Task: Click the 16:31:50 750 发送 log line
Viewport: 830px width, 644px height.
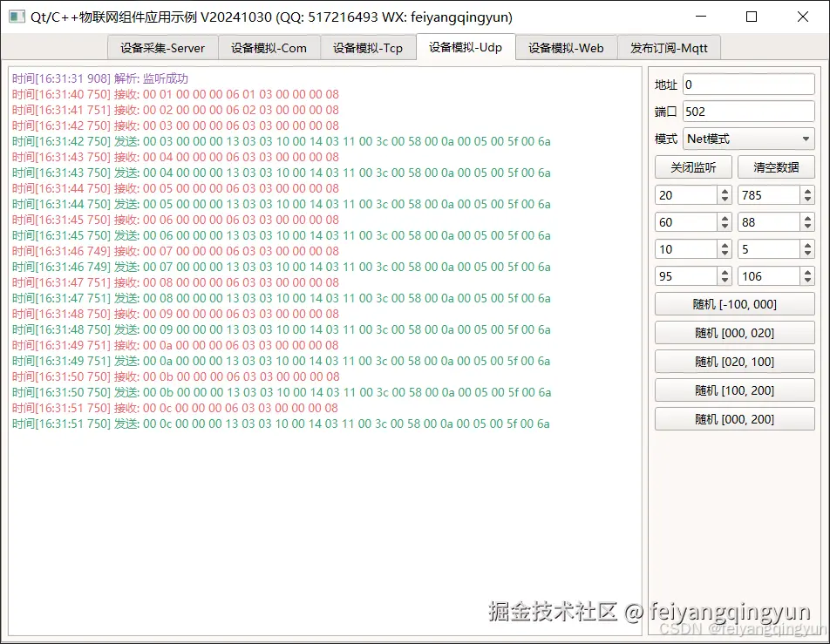Action: click(281, 393)
